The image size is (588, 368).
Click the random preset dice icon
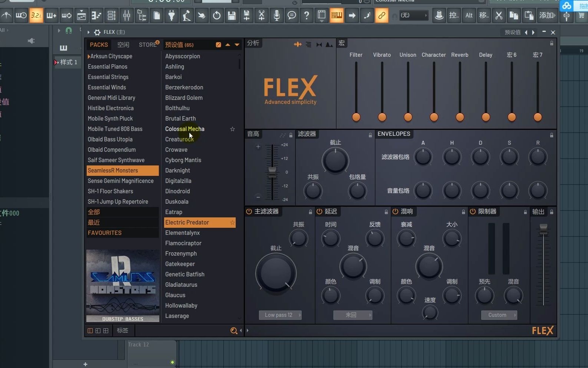[219, 45]
